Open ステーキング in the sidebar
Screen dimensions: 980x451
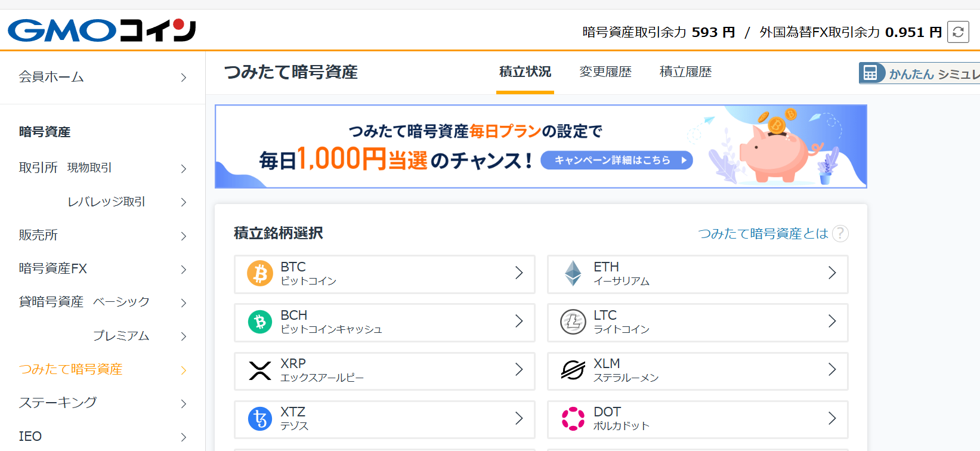pos(58,403)
